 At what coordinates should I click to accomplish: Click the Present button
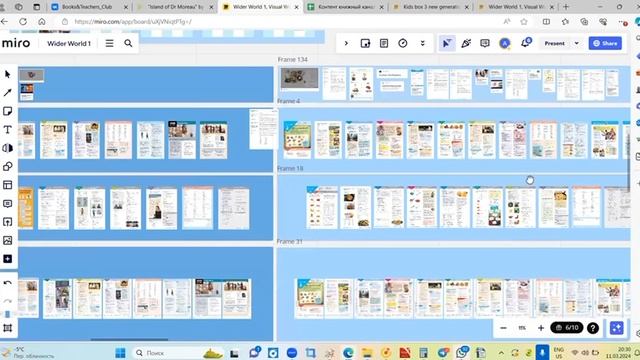pyautogui.click(x=554, y=43)
